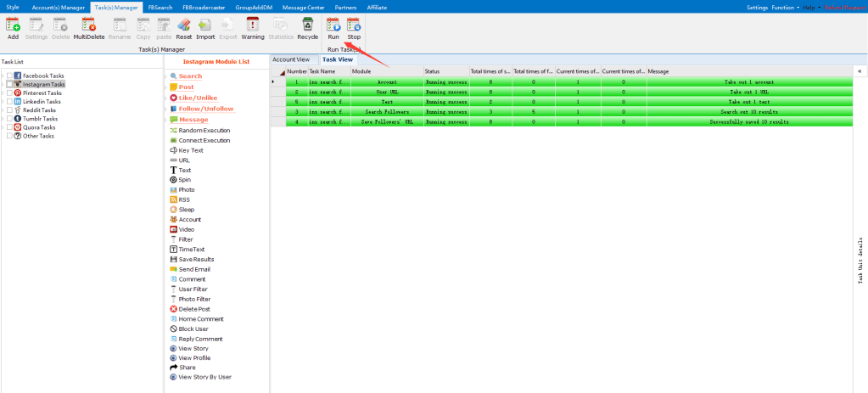Click the Recycle bin icon
The image size is (868, 393).
(307, 25)
